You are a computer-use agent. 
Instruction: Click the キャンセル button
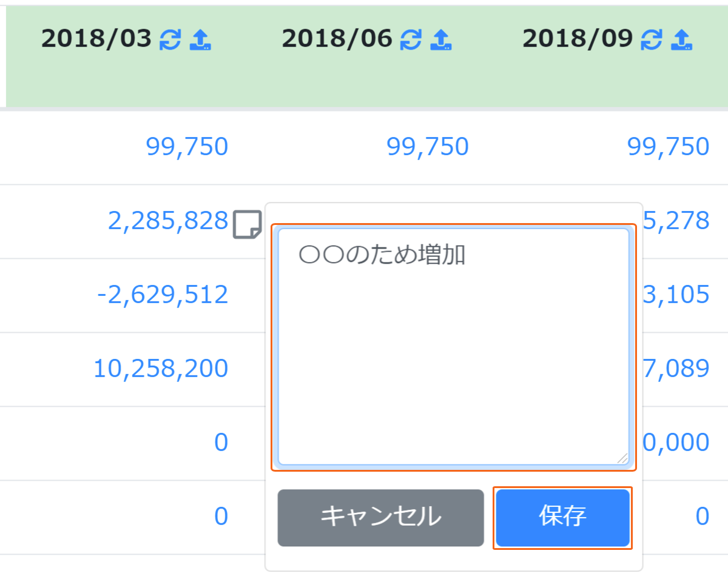pyautogui.click(x=380, y=518)
